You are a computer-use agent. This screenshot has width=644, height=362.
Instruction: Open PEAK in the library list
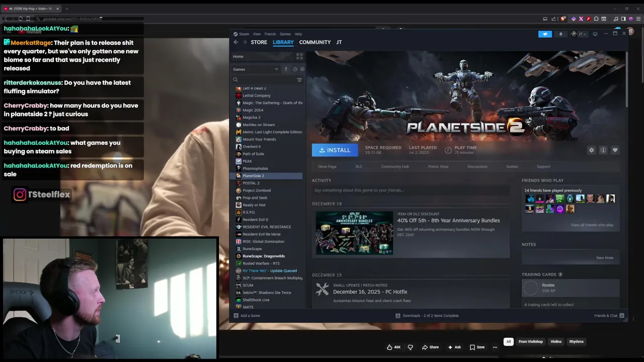click(x=247, y=161)
